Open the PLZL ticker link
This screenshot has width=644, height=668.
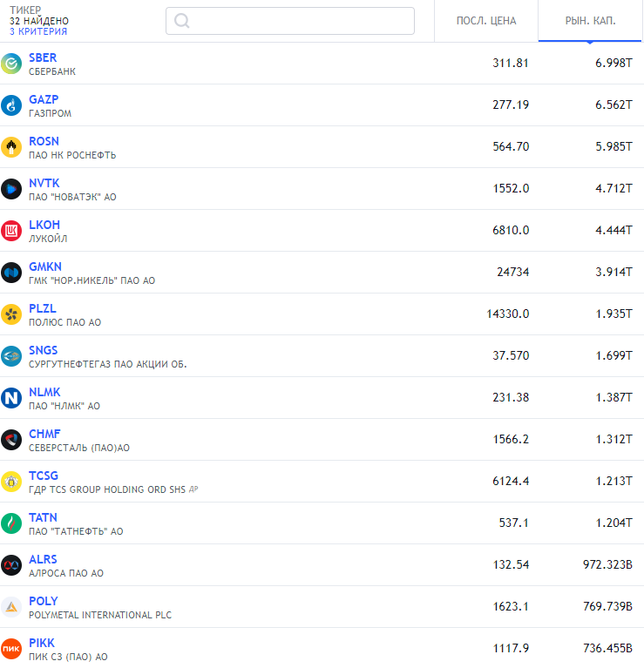(42, 308)
